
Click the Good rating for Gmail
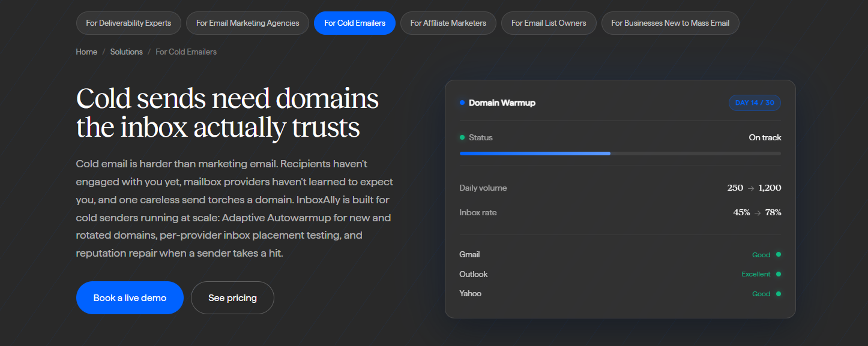click(761, 255)
